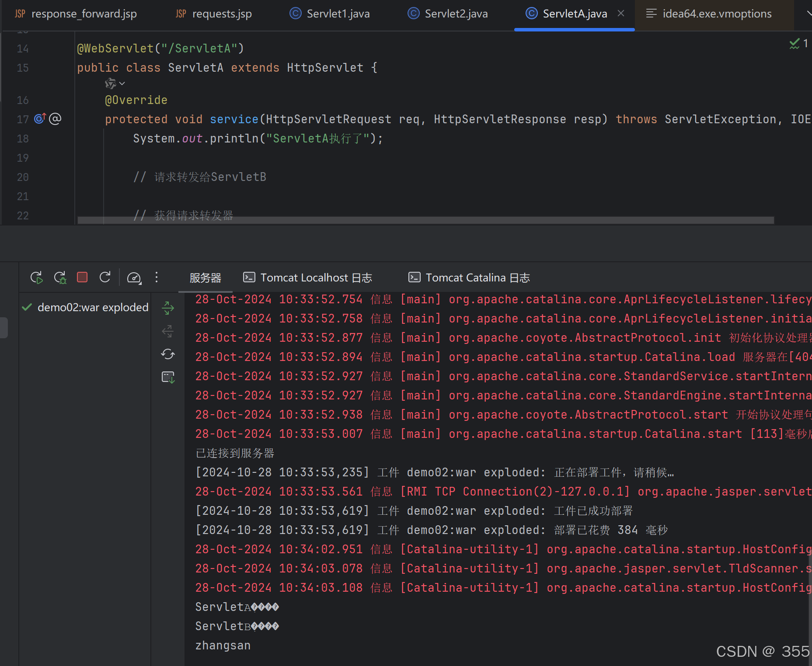Screen dimensions: 812x666
Task: Update the running application with refresh icon
Action: tap(105, 277)
